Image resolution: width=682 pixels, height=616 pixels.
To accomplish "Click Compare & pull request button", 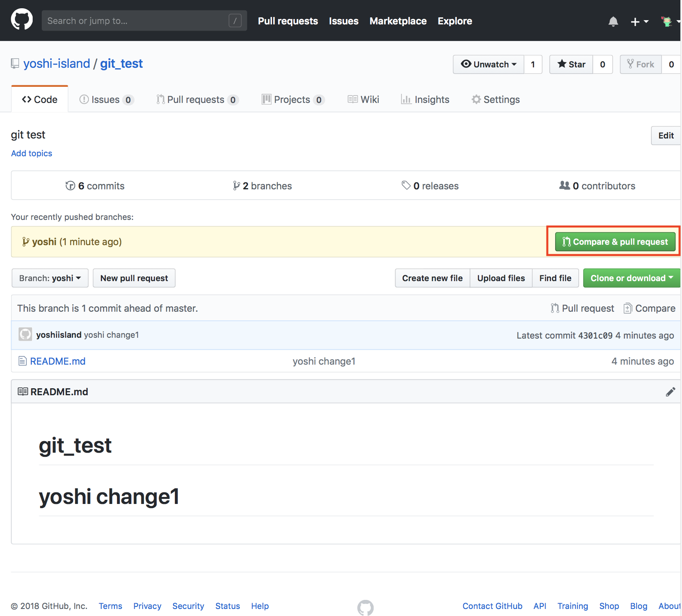I will 615,242.
